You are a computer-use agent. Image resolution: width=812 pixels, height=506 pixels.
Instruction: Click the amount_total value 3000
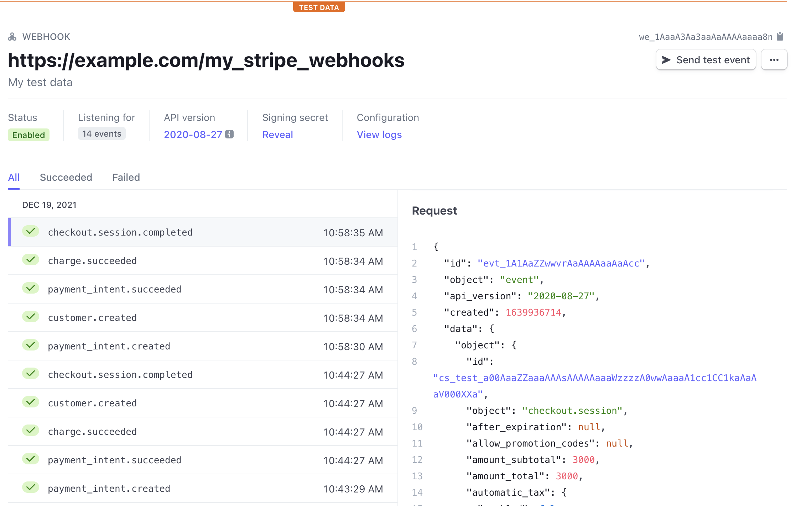click(567, 476)
